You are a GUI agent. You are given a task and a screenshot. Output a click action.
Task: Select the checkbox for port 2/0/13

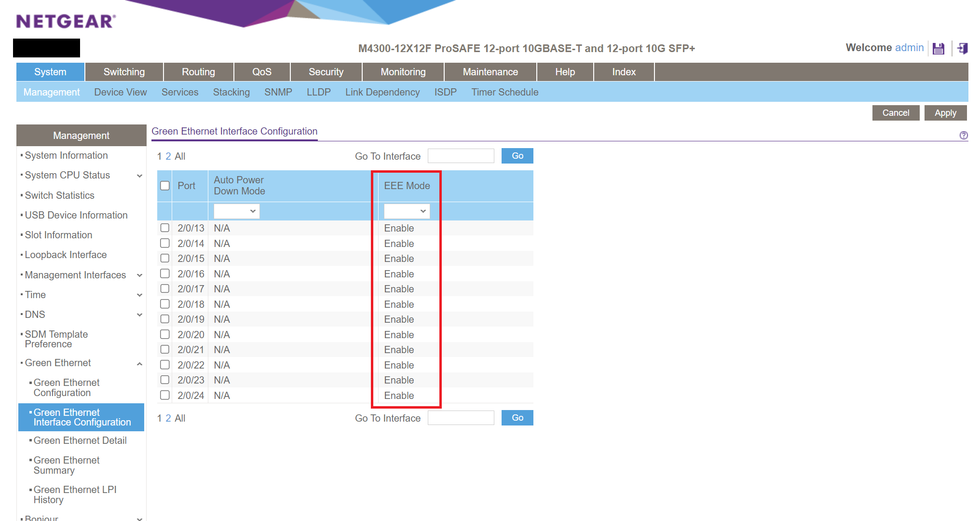165,228
